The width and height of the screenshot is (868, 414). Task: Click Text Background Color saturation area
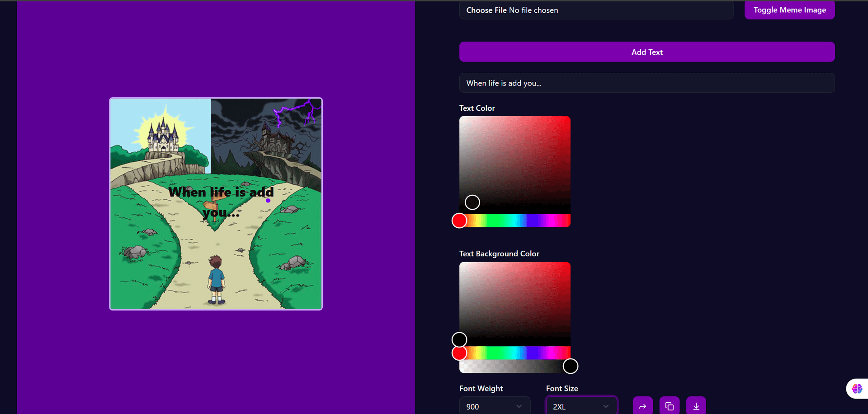click(x=515, y=304)
